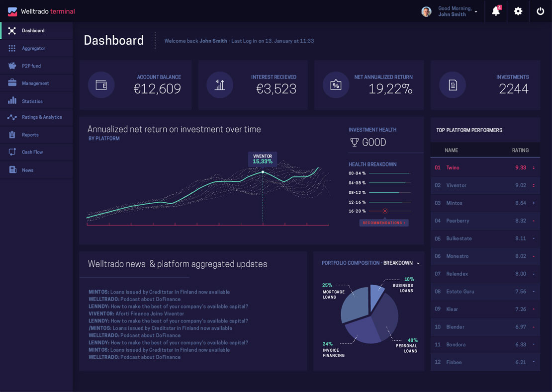Click the Interest Received chart icon
The image size is (552, 392).
pos(220,85)
